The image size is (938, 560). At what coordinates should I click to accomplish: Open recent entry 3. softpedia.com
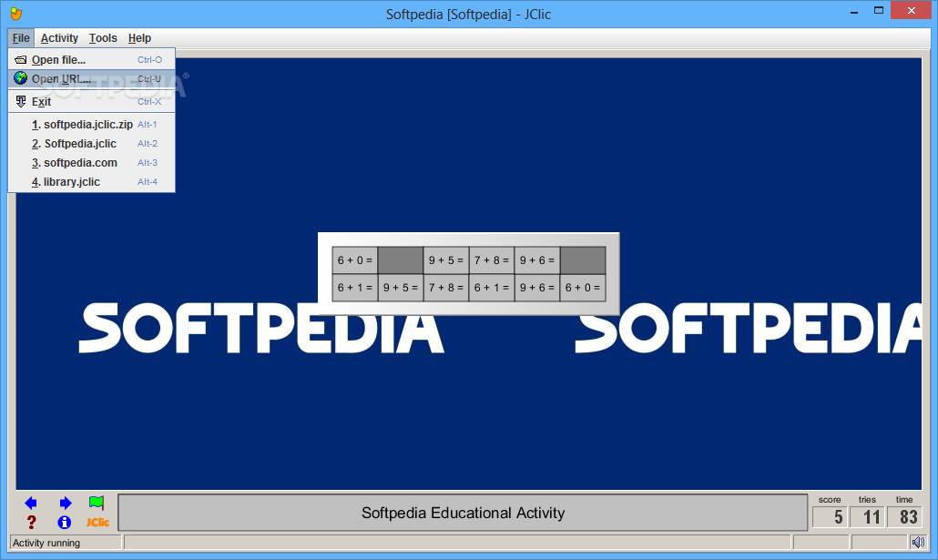pyautogui.click(x=92, y=163)
